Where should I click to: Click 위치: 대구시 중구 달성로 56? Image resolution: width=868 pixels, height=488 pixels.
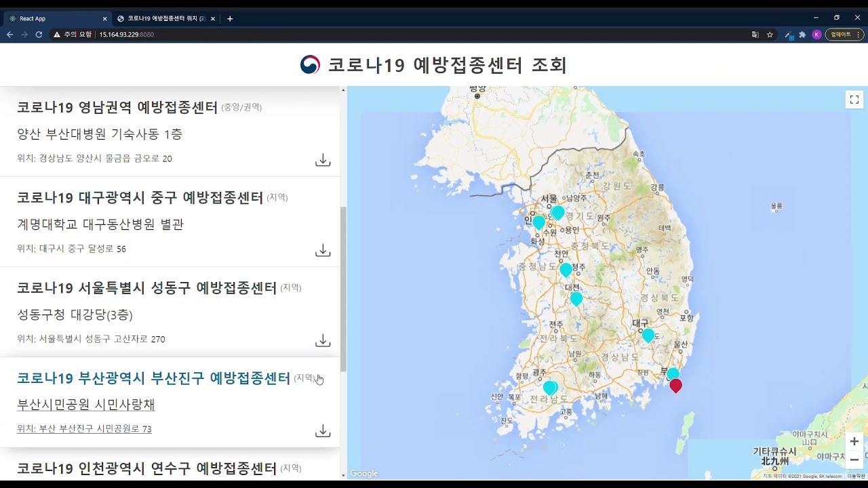tap(71, 249)
